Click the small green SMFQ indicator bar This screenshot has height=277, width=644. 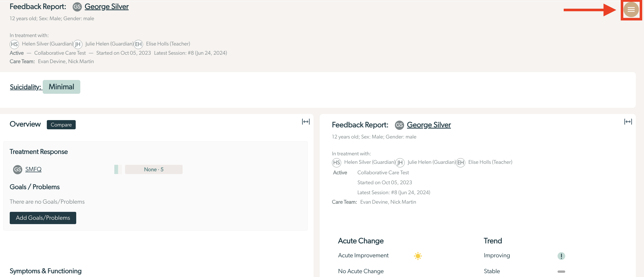click(116, 169)
